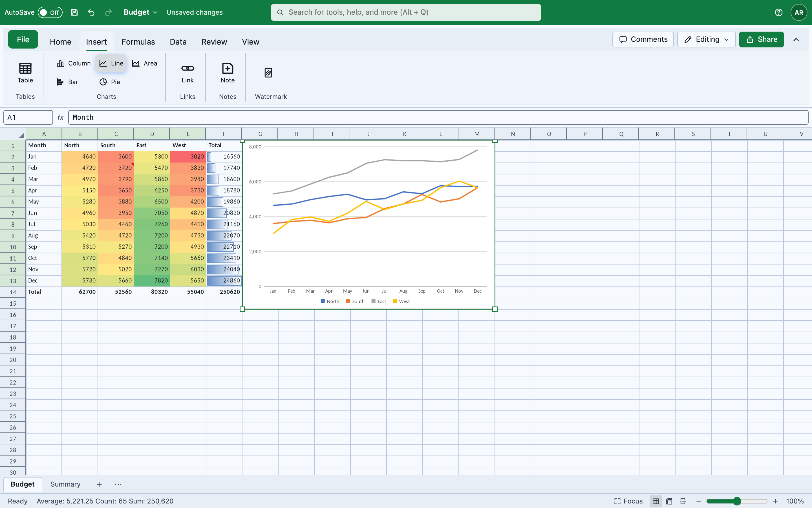Viewport: 812px width, 508px height.
Task: Insert an Area chart
Action: 145,63
